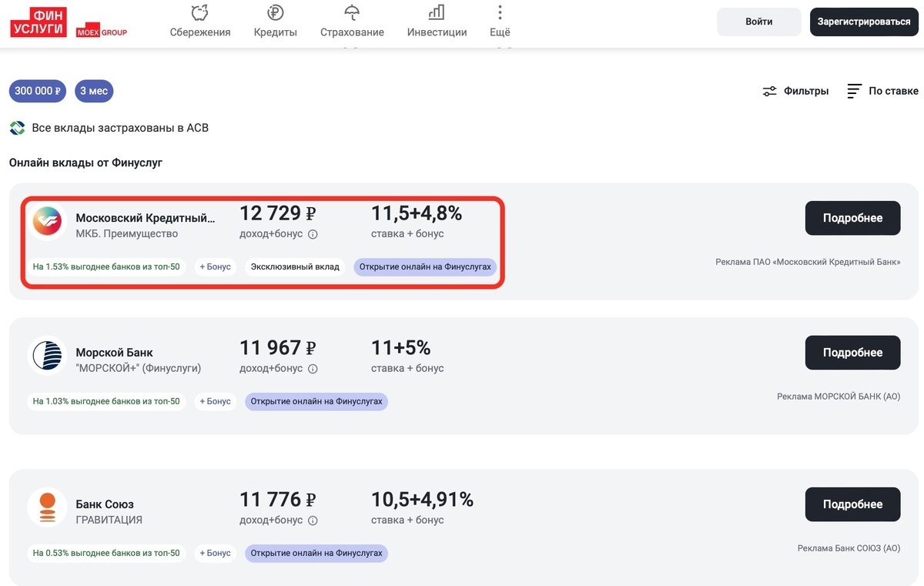Click the 11 967 ₽ income amount
Viewport: 924px width, 586px height.
278,348
